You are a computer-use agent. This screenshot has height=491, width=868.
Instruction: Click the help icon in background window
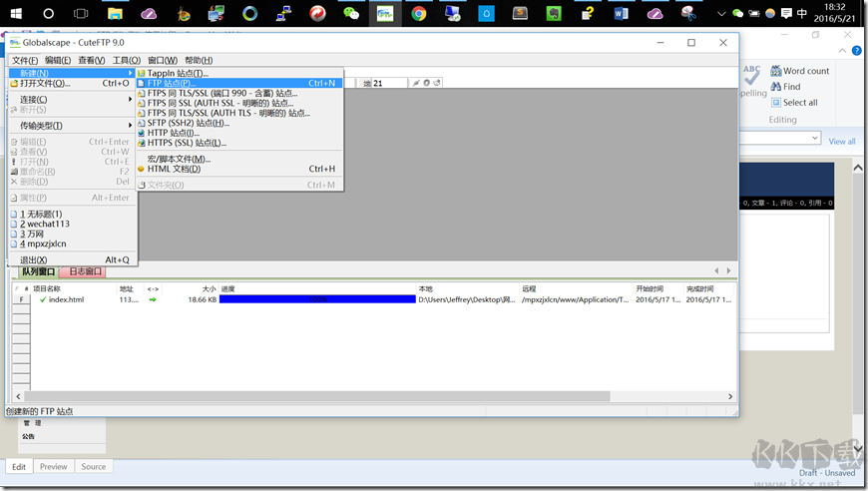[x=856, y=51]
